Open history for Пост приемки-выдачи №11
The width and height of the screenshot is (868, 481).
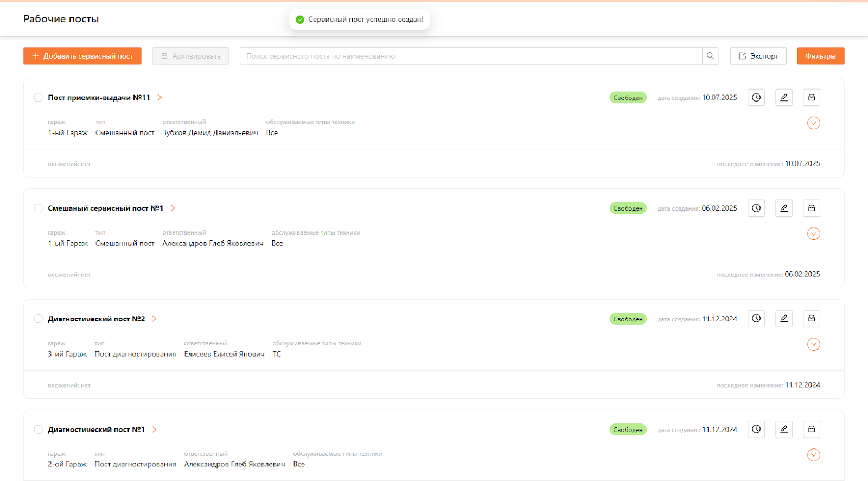click(x=756, y=98)
